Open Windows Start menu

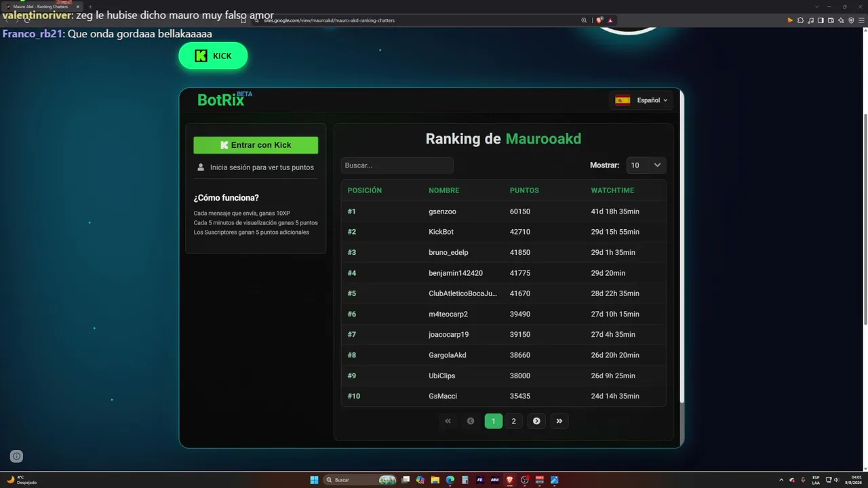[314, 480]
